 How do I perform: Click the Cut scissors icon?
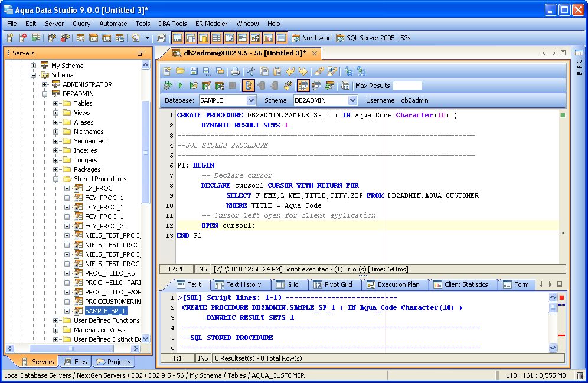(x=251, y=71)
